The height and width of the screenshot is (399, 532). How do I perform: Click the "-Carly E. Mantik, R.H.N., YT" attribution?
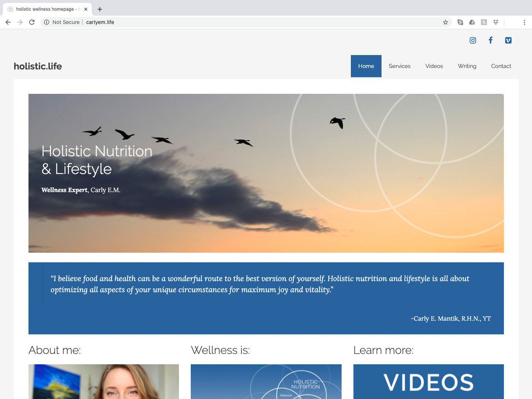coord(451,318)
